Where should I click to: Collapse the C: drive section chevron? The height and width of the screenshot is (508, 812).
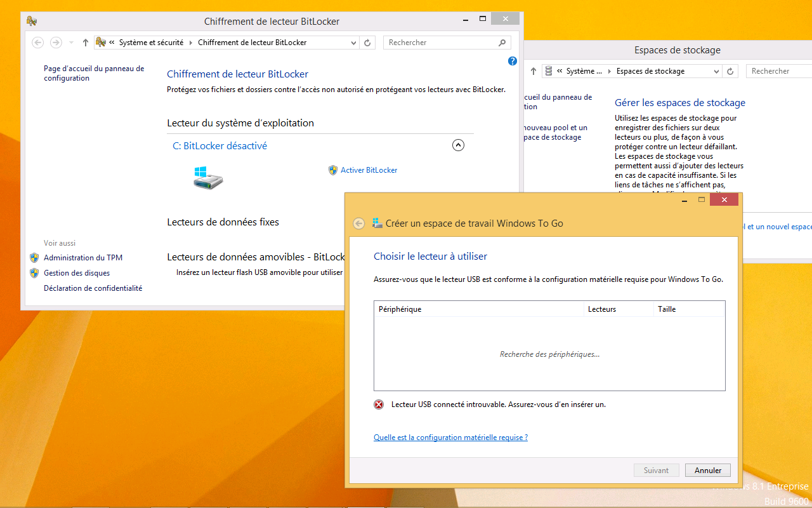[x=458, y=145]
